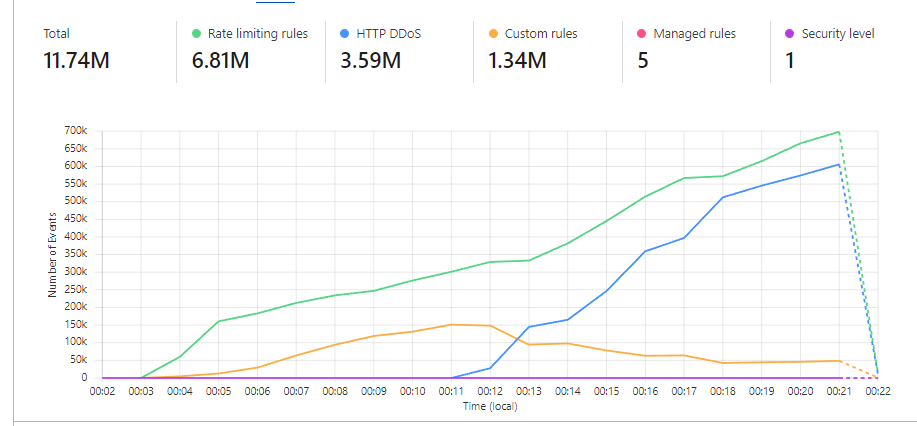Toggle the Custom rules series label
The image size is (917, 426).
(x=540, y=34)
